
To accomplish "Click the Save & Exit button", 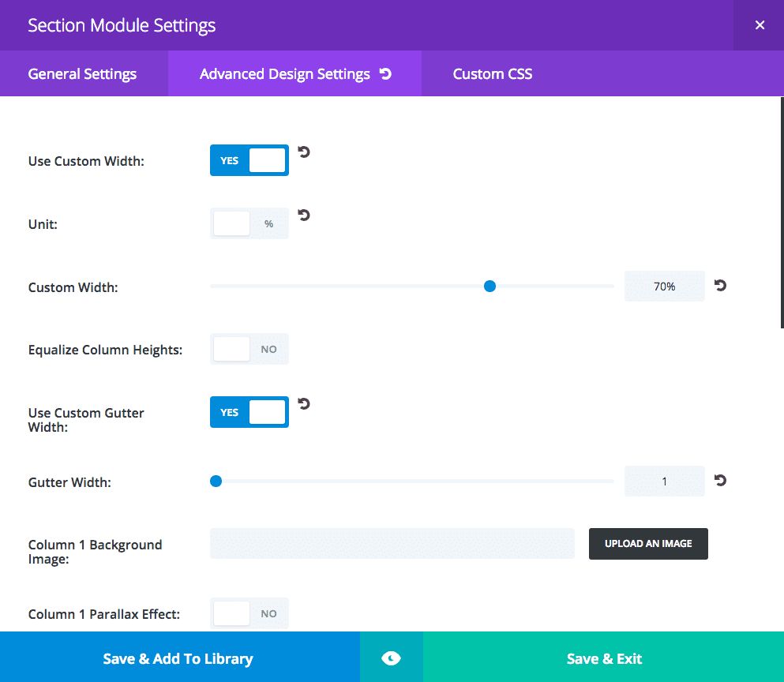I will point(604,658).
